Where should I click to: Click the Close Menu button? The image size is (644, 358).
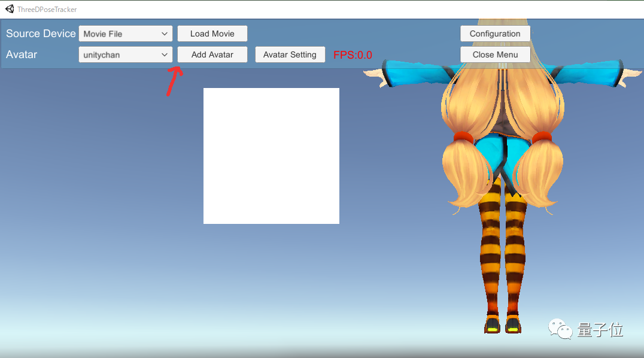pos(495,54)
